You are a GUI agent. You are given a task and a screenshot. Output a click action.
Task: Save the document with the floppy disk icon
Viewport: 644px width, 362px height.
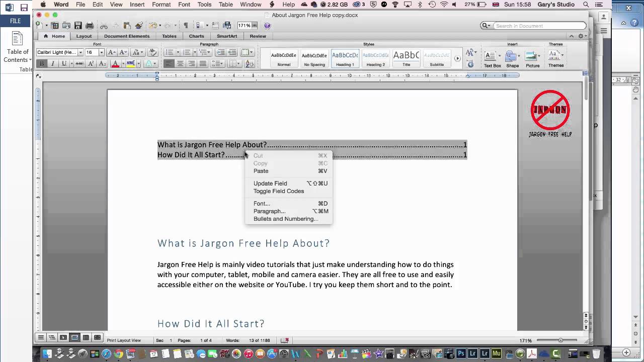78,26
